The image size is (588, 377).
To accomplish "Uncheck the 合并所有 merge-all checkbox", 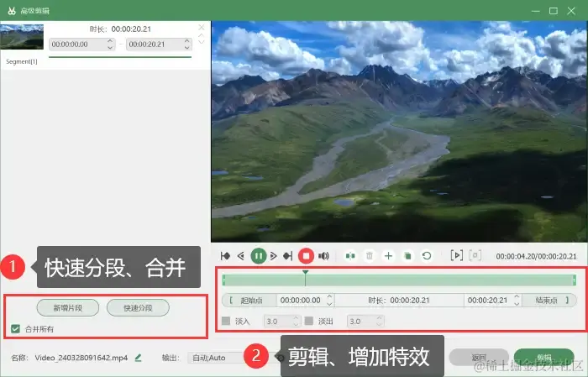I will [15, 328].
